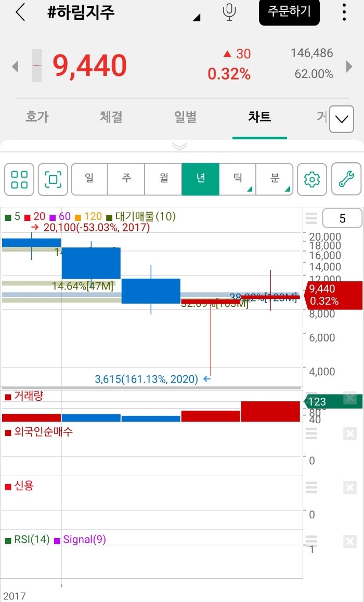Screen dimensions: 364x602
Task: Tap the 62.00% figure in the header
Action: (x=314, y=74)
